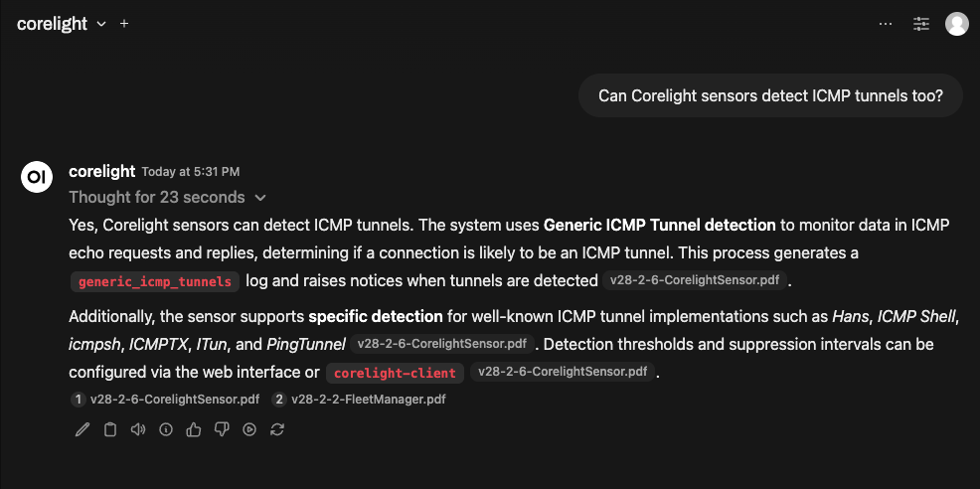Open source 1 v28-2-6-CorelightSensor.pdf
The image size is (980, 489).
tap(165, 400)
